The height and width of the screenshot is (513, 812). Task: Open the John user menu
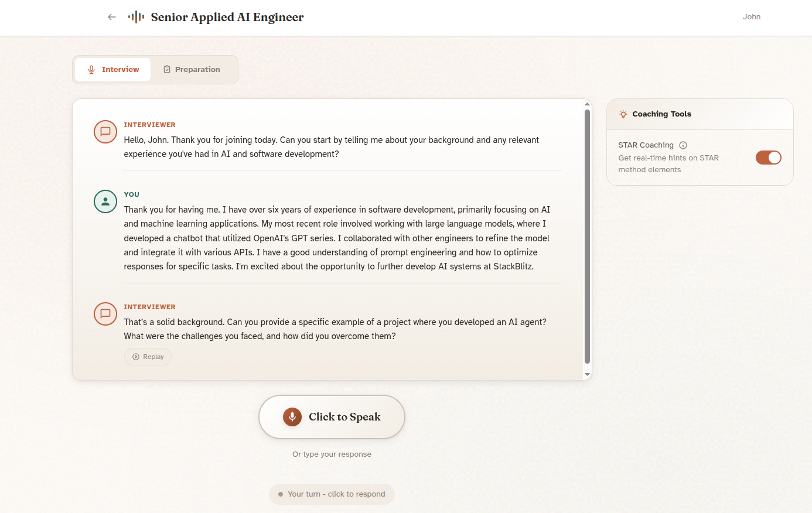tap(752, 17)
